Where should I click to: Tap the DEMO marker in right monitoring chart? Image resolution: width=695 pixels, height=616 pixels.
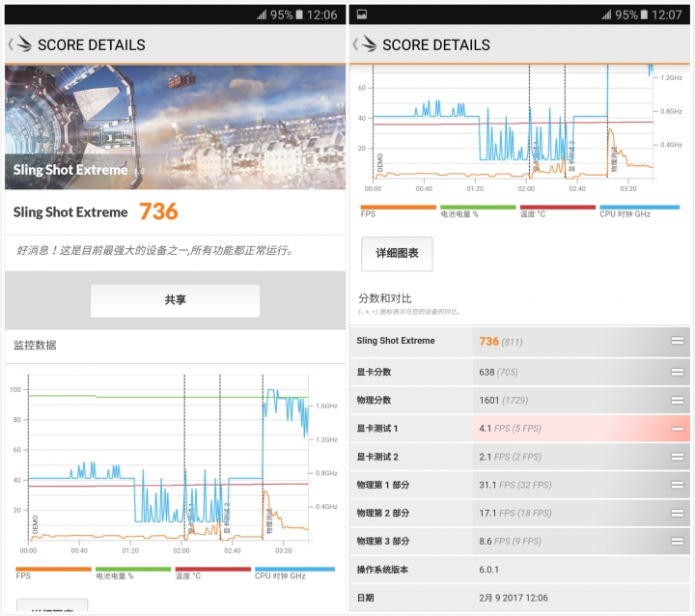click(x=380, y=163)
